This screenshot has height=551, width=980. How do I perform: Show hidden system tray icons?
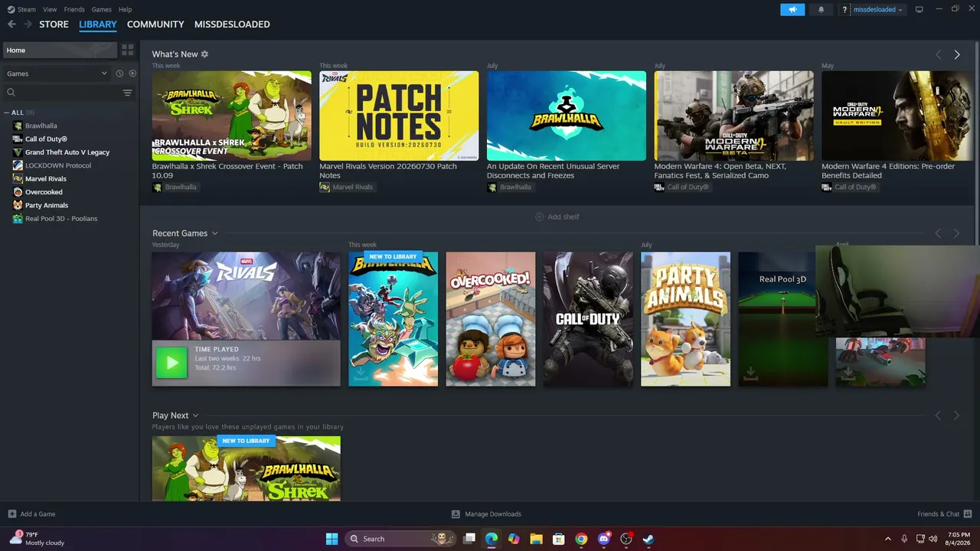[x=888, y=539]
